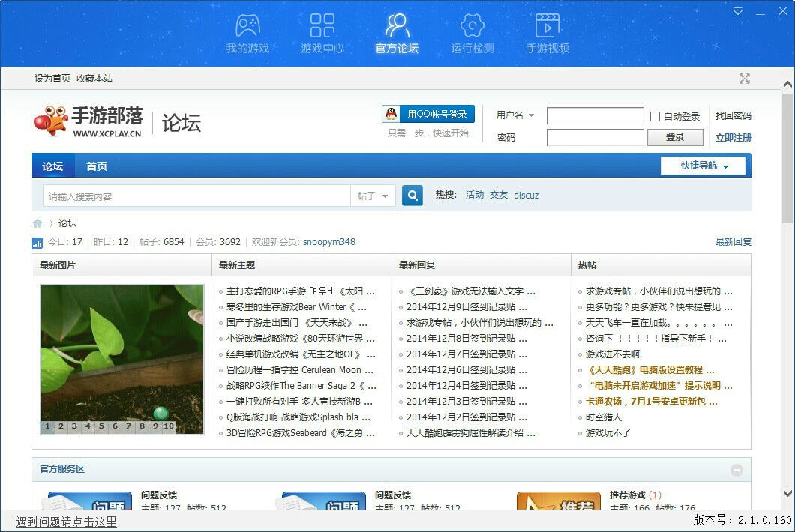Viewport: 795px width, 532px height.
Task: Click the QQ penguin login icon
Action: (392, 114)
